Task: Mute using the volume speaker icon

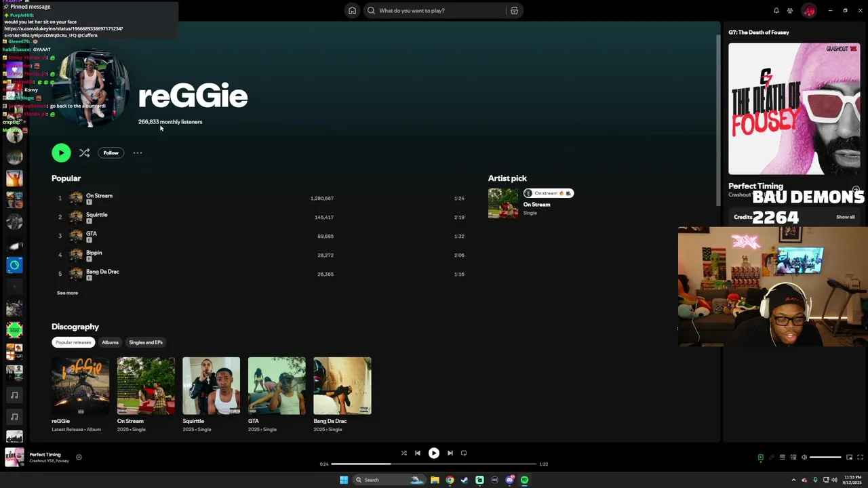Action: click(804, 457)
